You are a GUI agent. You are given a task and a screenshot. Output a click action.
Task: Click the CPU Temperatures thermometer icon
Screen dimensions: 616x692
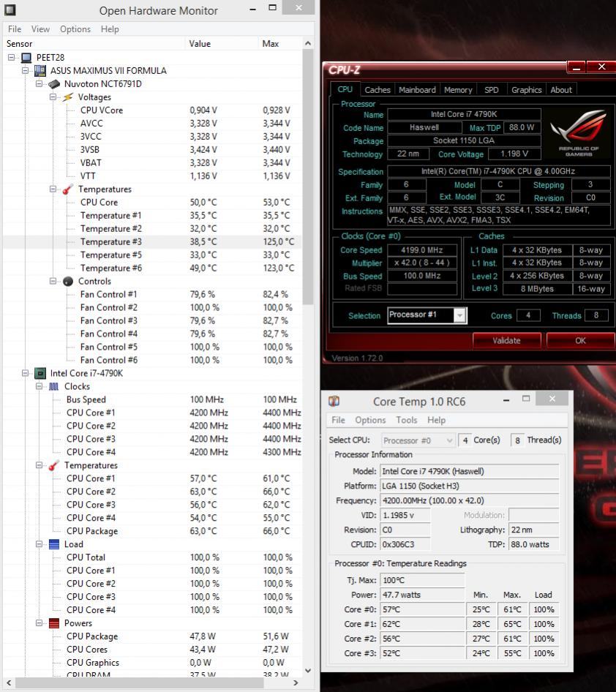pyautogui.click(x=54, y=465)
